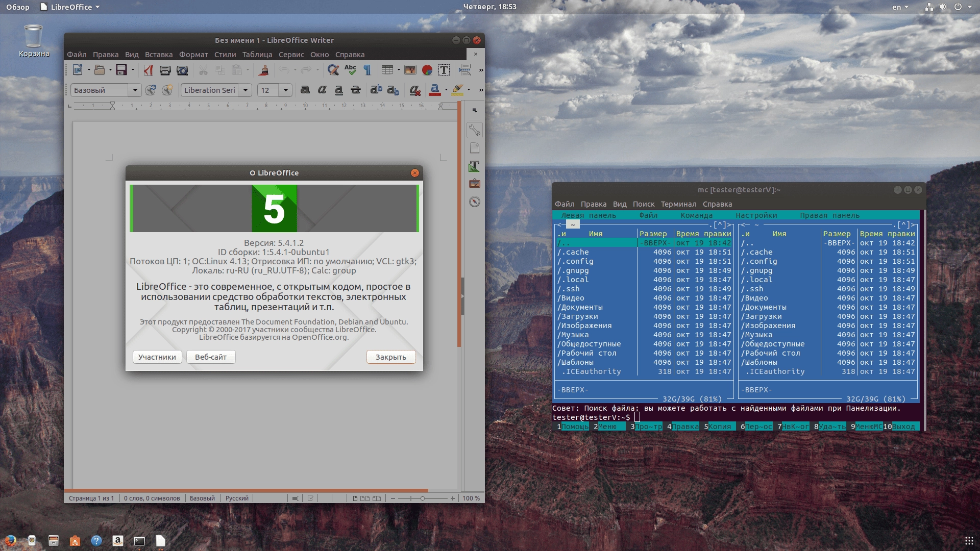Open Print Preview from the toolbar
Image resolution: width=980 pixels, height=551 pixels.
coord(182,70)
